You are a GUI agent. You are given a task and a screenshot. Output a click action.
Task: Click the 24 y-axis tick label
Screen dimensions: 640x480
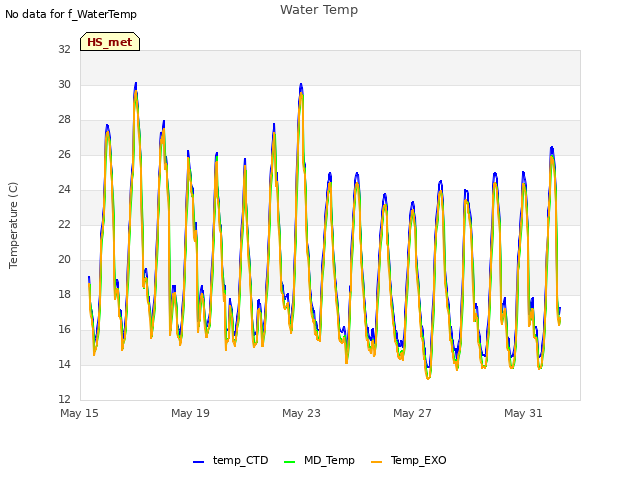point(64,189)
